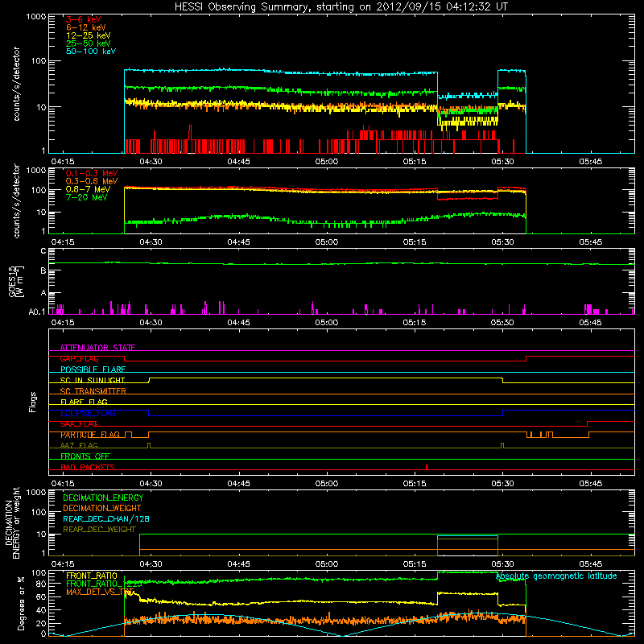Select the SC_TRANSMITTER flag label
Image resolution: width=644 pixels, height=644 pixels.
click(93, 391)
